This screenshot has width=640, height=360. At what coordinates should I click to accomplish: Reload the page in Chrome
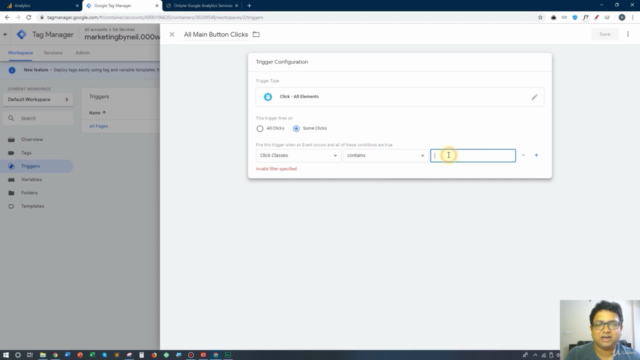[29, 18]
